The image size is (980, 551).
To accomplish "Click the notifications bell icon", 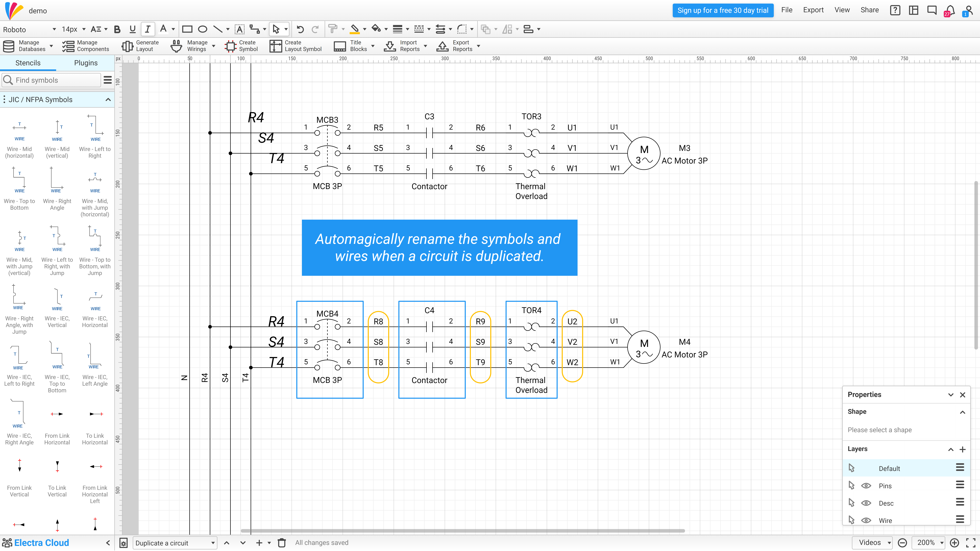I will click(950, 10).
